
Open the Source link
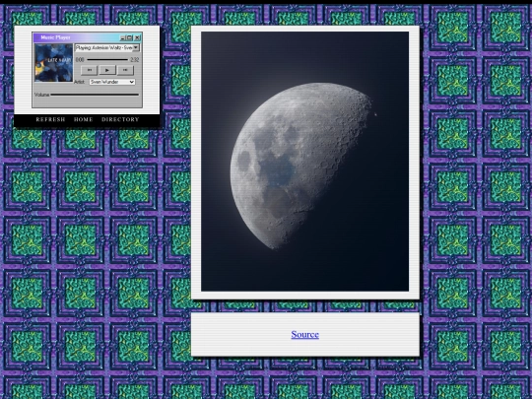click(x=304, y=335)
